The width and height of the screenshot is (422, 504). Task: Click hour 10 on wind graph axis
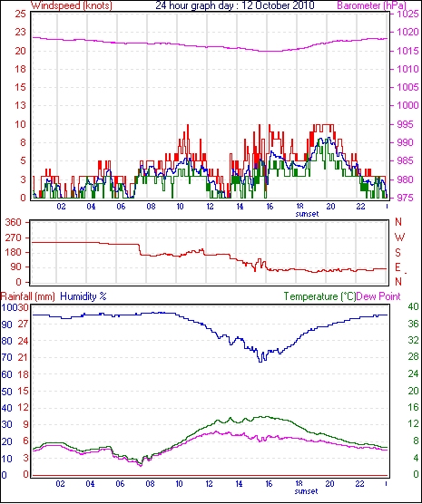(180, 206)
